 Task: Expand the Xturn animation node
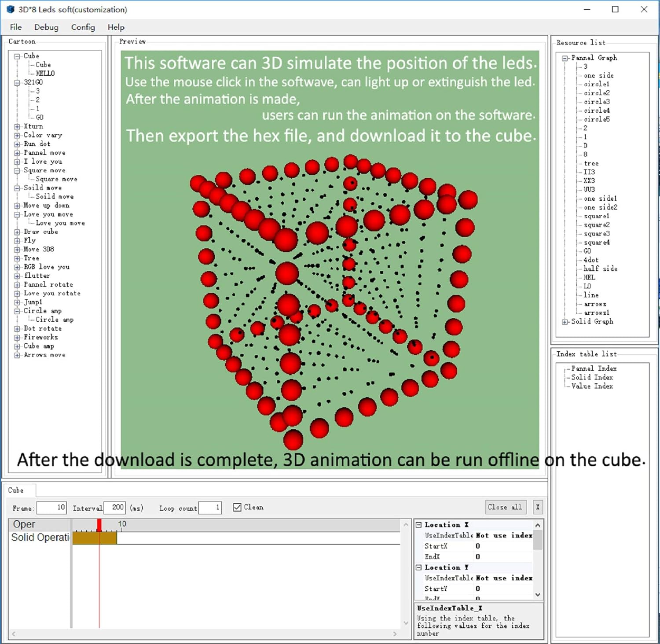tap(16, 126)
